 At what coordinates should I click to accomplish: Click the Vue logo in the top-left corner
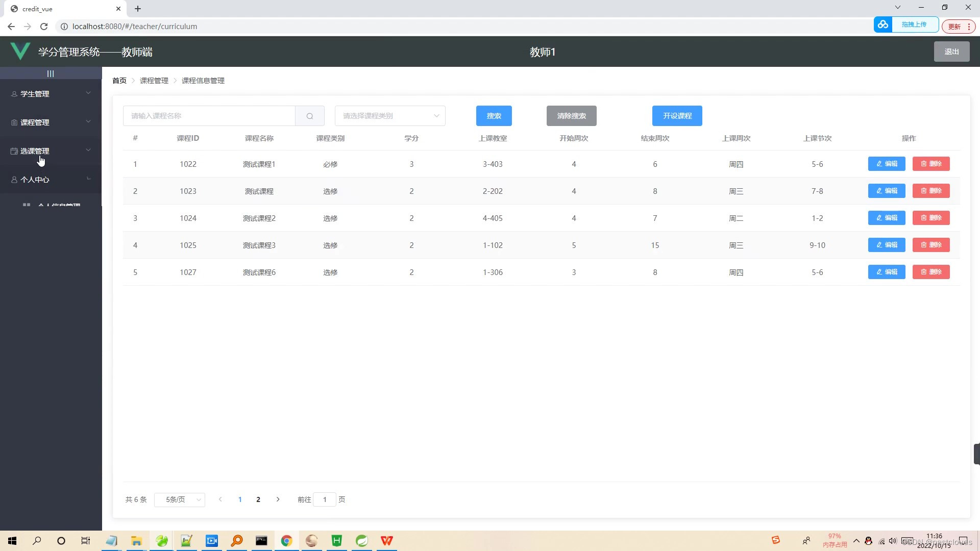(20, 51)
